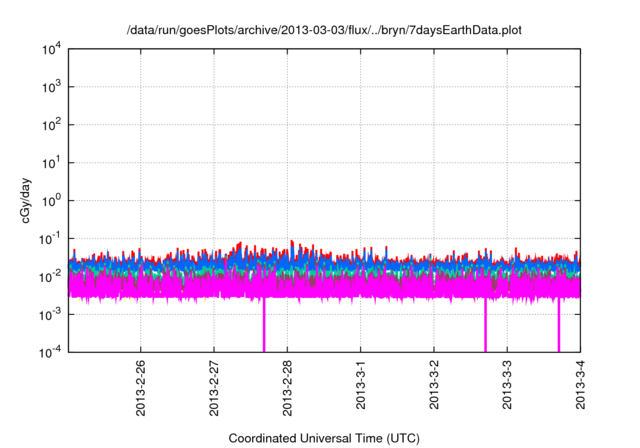Select the 2013-3-1 x-axis date label
This screenshot has width=640, height=448.
click(x=360, y=384)
